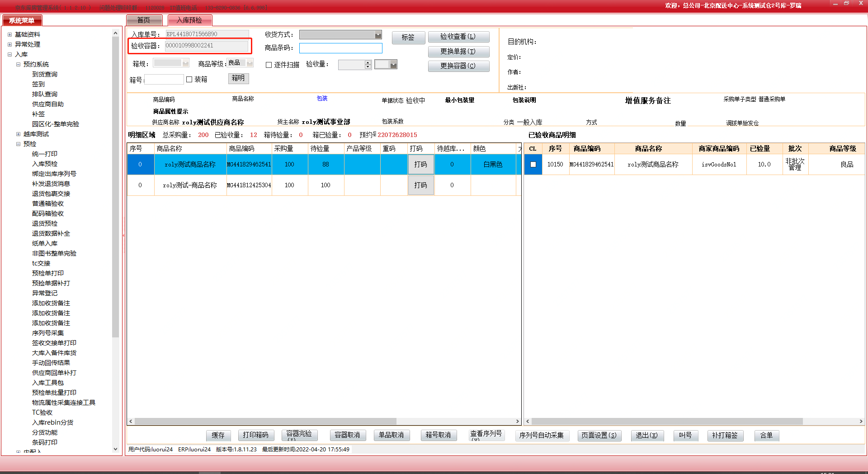Open the 收货方式 dropdown
The width and height of the screenshot is (868, 474).
pos(378,35)
